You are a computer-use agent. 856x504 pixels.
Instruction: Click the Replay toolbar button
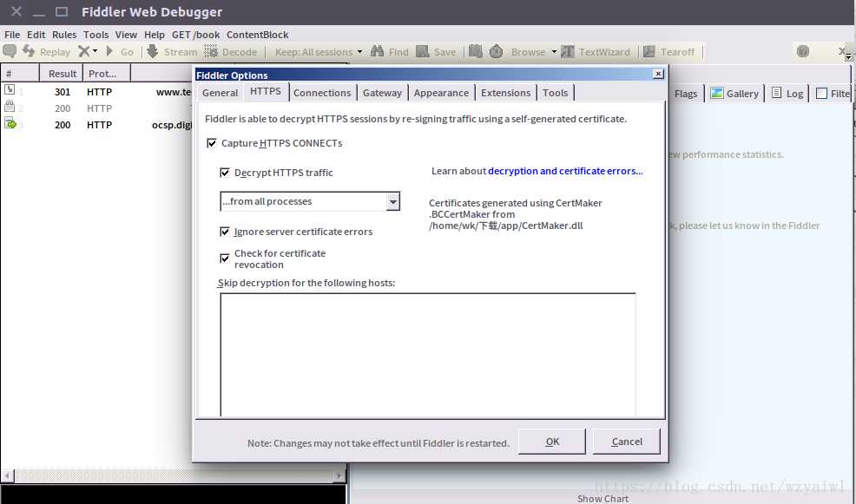[46, 52]
